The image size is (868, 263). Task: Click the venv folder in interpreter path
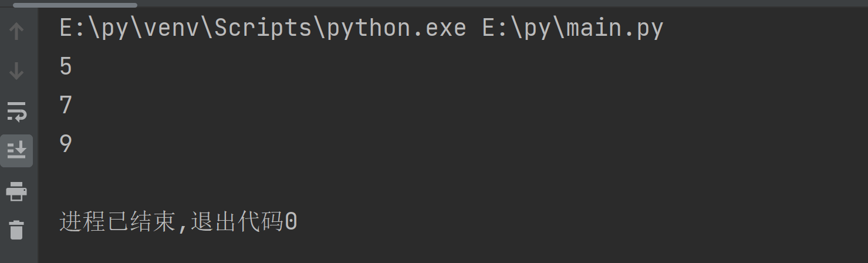174,28
